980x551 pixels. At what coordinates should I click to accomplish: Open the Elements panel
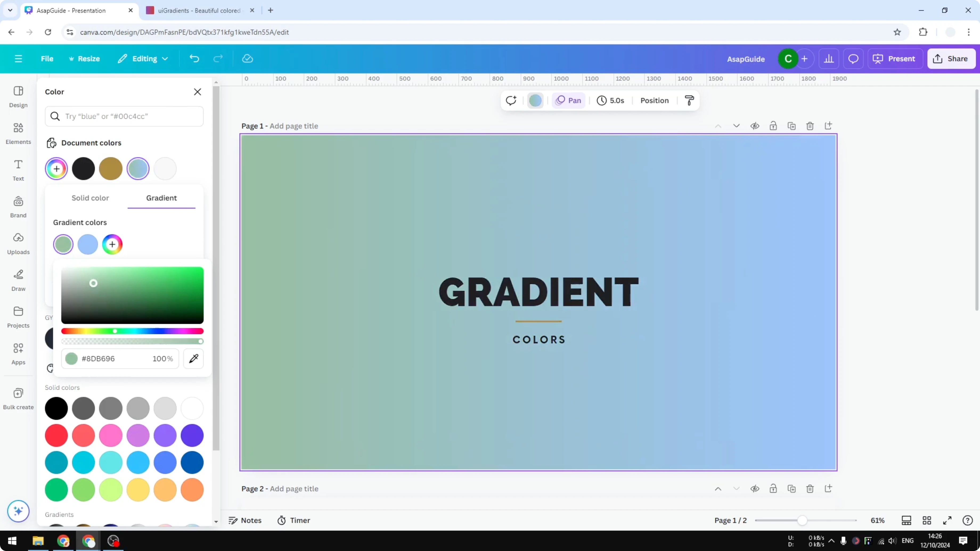pyautogui.click(x=18, y=133)
